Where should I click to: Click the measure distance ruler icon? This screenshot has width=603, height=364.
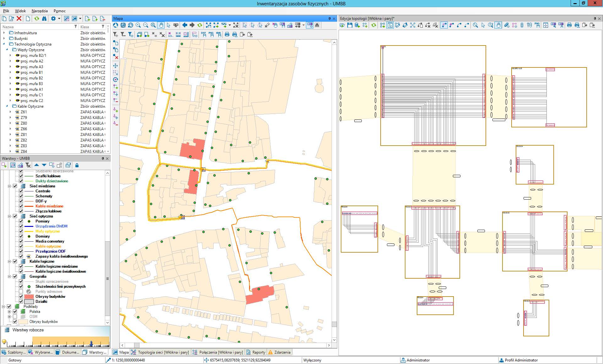tap(178, 35)
